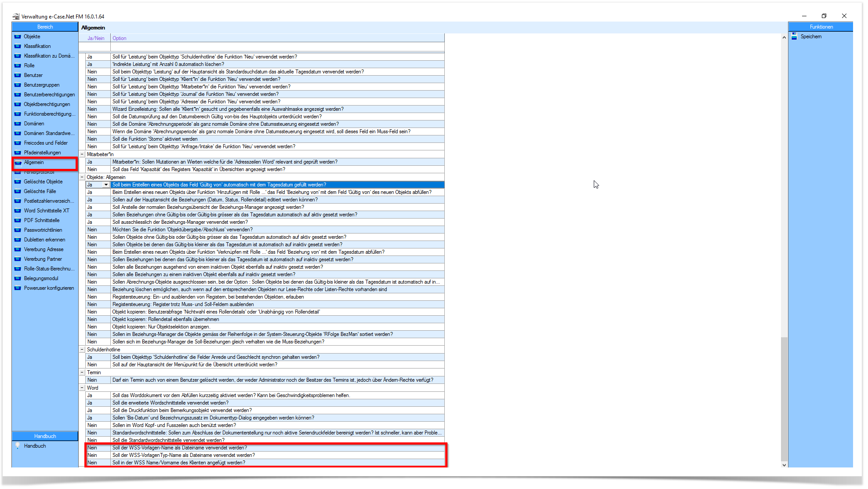This screenshot has width=868, height=489.
Task: Open Domänen Standardwerte section
Action: [x=49, y=133]
